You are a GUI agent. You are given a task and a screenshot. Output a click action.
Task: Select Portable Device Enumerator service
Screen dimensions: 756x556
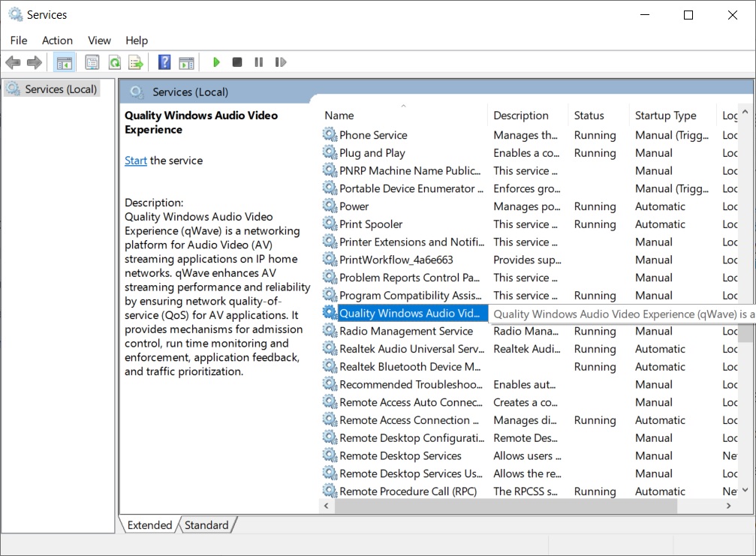point(529,188)
